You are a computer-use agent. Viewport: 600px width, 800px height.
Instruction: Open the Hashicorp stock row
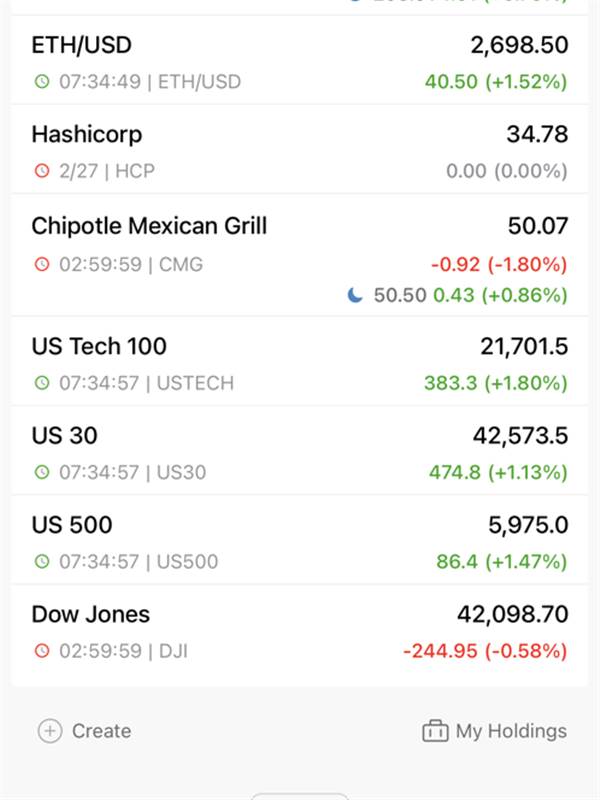click(299, 151)
